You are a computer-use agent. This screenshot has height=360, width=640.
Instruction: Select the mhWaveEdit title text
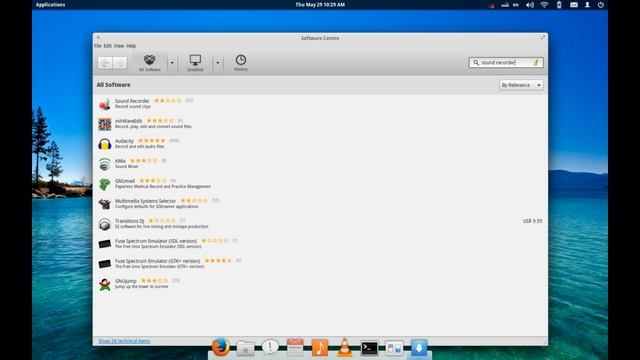tap(129, 121)
